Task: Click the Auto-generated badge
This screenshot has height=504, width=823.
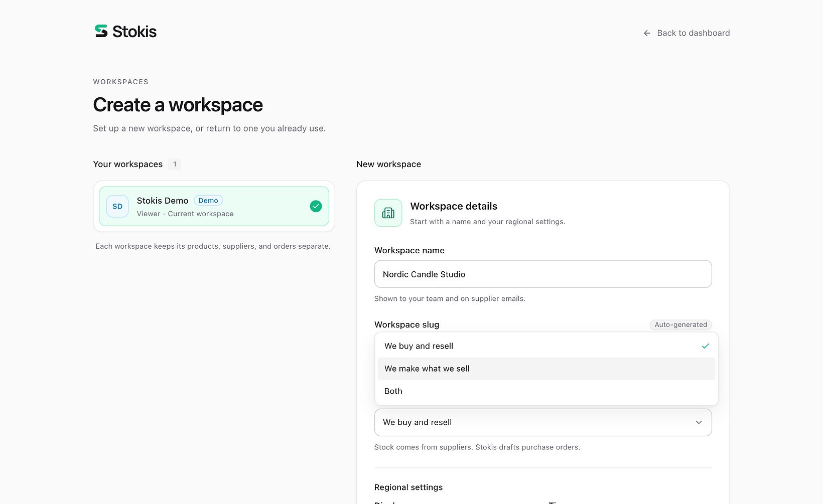Action: (x=680, y=324)
